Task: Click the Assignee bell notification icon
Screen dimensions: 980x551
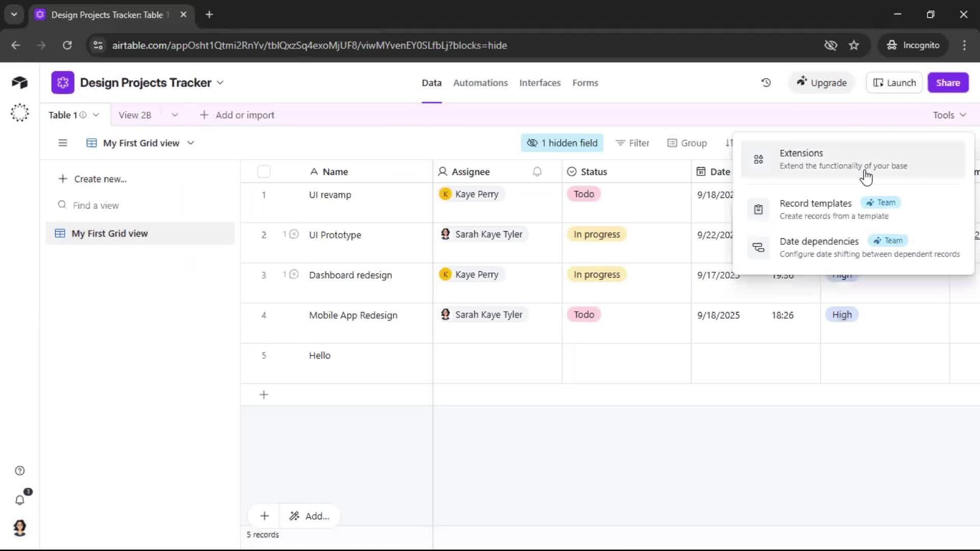Action: coord(537,172)
